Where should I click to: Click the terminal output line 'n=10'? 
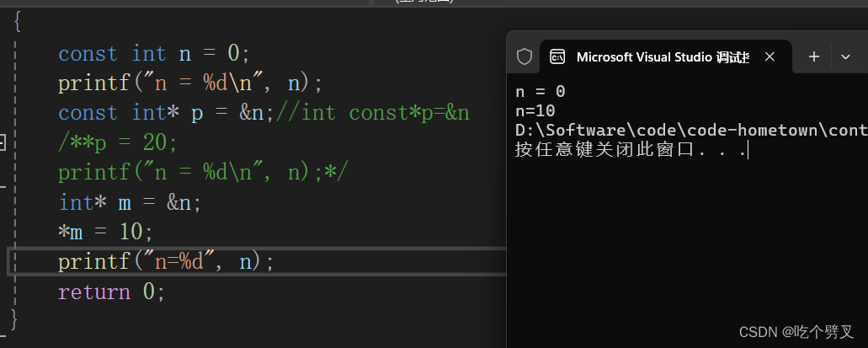click(x=535, y=111)
